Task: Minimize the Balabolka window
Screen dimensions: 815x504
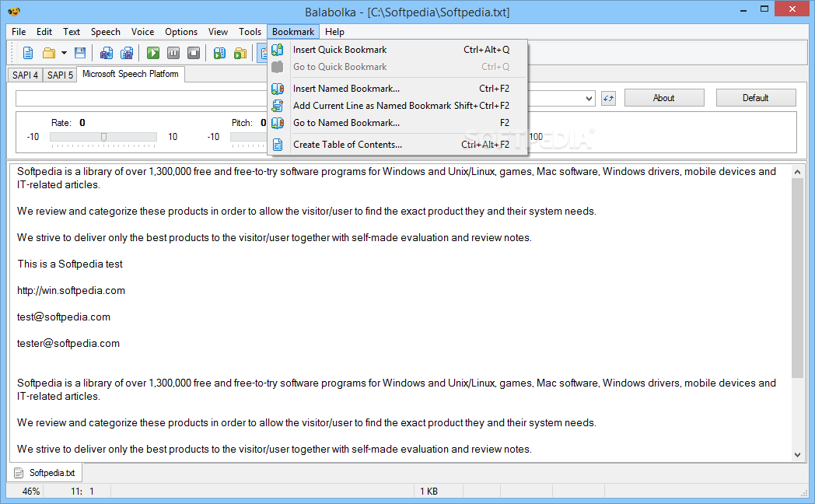Action: tap(743, 9)
